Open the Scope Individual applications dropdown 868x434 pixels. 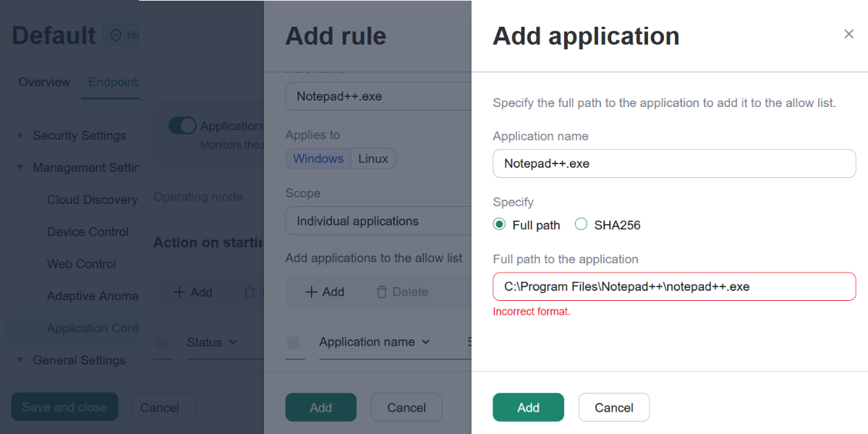[x=376, y=221]
